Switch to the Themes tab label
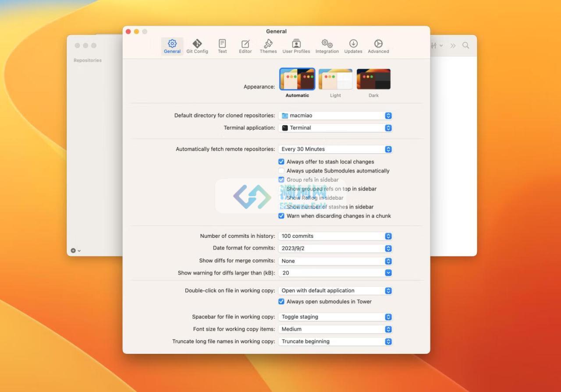This screenshot has width=561, height=392. pos(268,51)
